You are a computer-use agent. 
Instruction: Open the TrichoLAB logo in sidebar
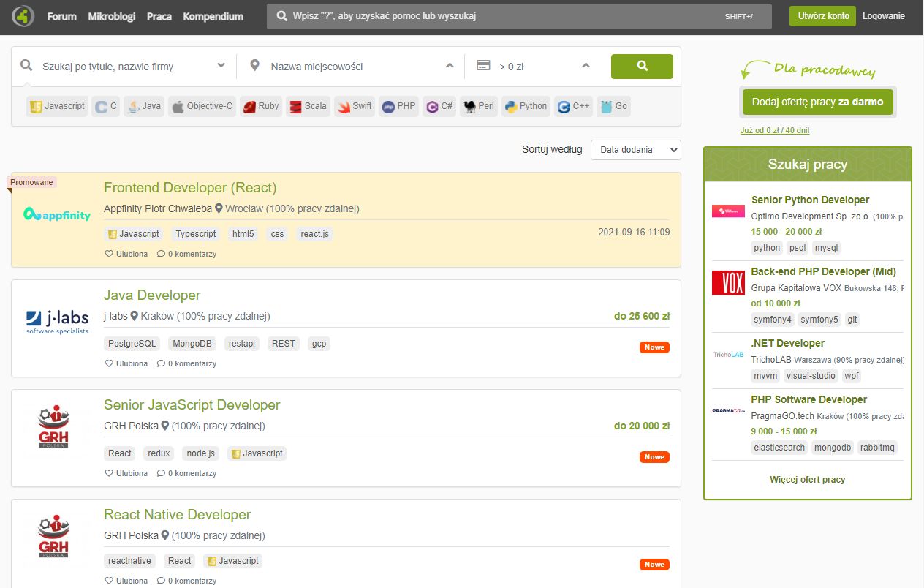[x=728, y=354]
